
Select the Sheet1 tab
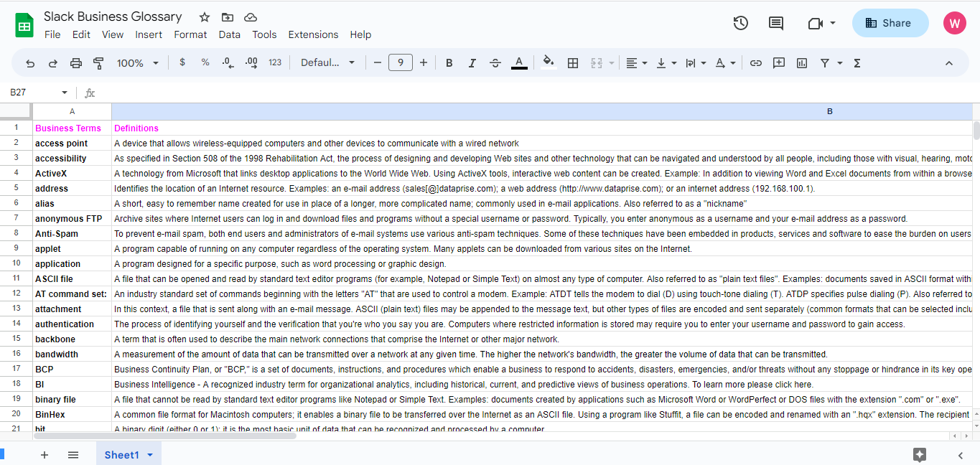point(129,455)
